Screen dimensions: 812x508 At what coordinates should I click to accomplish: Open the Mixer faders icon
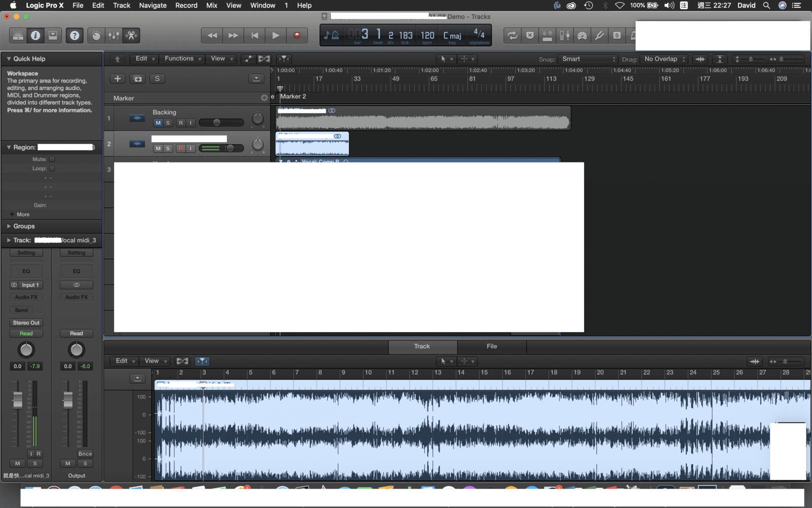[114, 36]
